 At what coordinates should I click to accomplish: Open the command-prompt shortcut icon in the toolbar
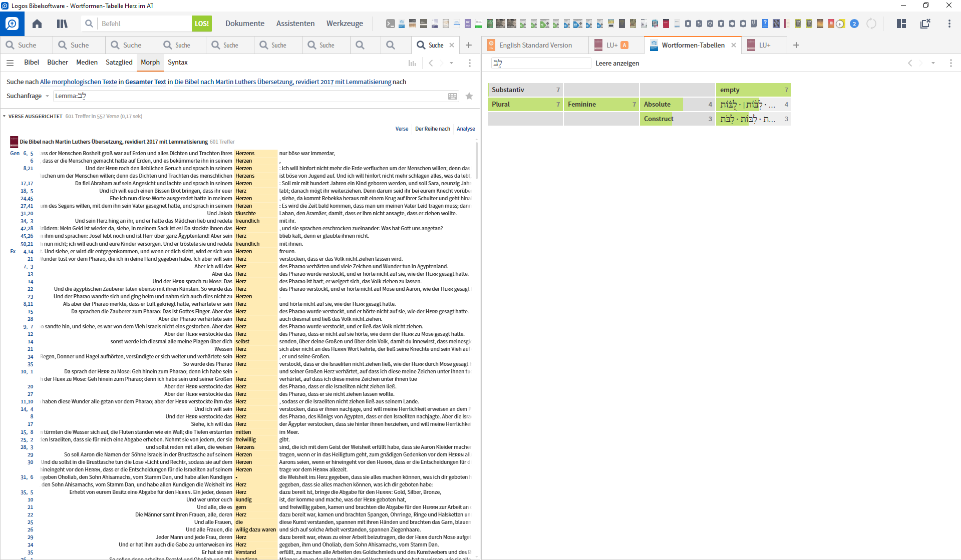click(391, 24)
